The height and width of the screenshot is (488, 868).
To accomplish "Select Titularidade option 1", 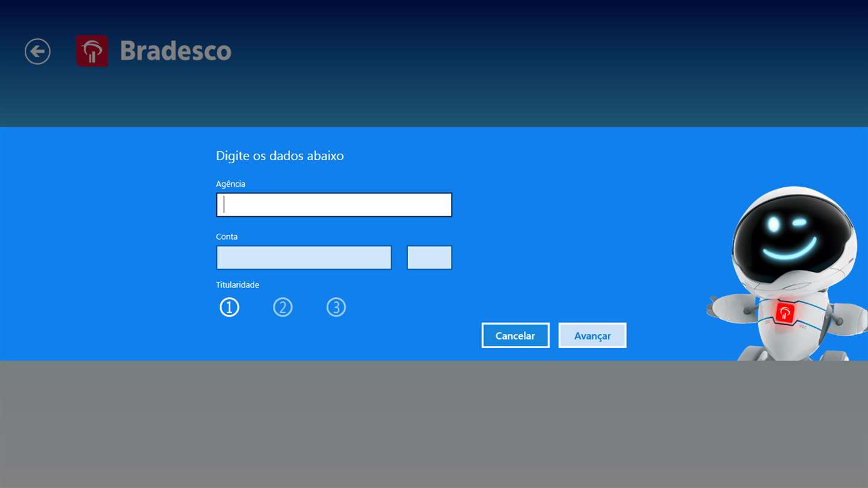I will pos(229,307).
